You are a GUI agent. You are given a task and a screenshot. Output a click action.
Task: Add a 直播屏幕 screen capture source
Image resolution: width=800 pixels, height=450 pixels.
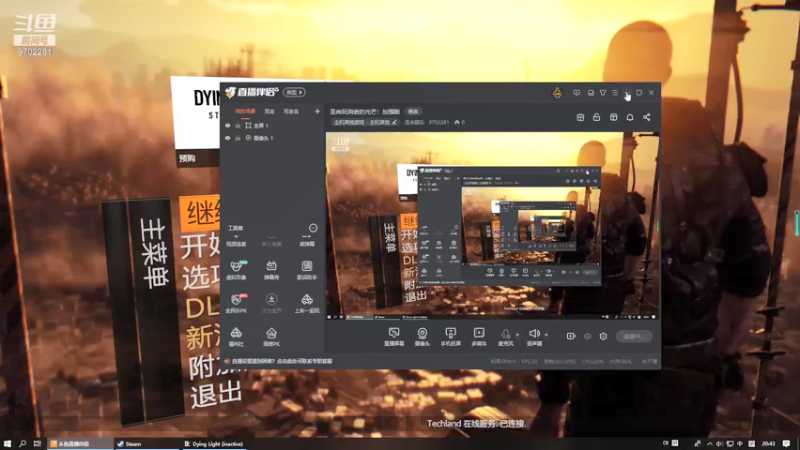tap(394, 337)
